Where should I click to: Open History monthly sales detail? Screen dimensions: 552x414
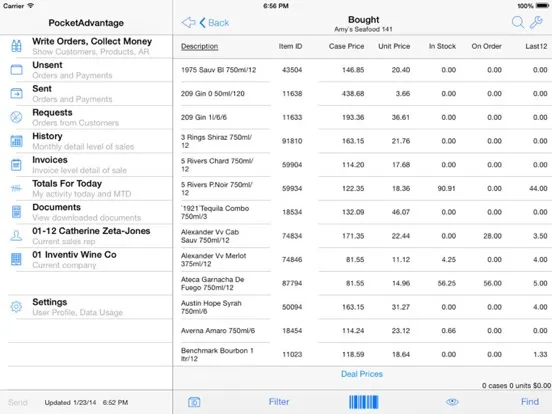[86, 141]
